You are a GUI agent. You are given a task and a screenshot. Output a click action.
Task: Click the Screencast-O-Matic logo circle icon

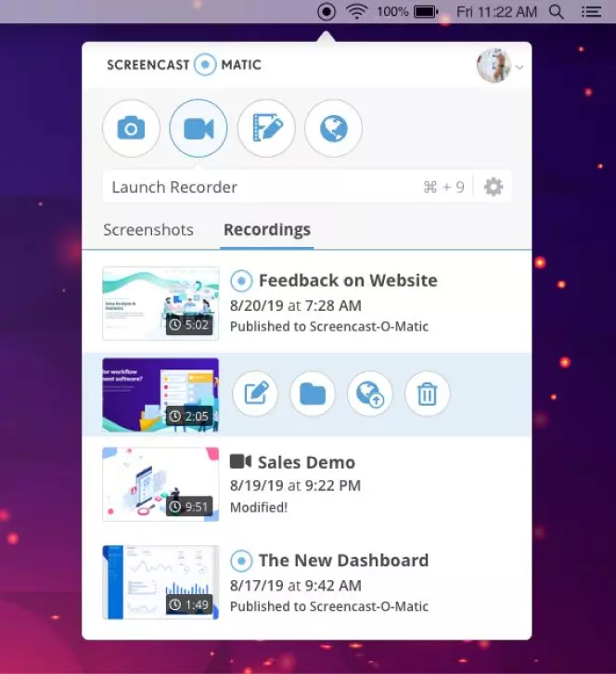tap(205, 64)
